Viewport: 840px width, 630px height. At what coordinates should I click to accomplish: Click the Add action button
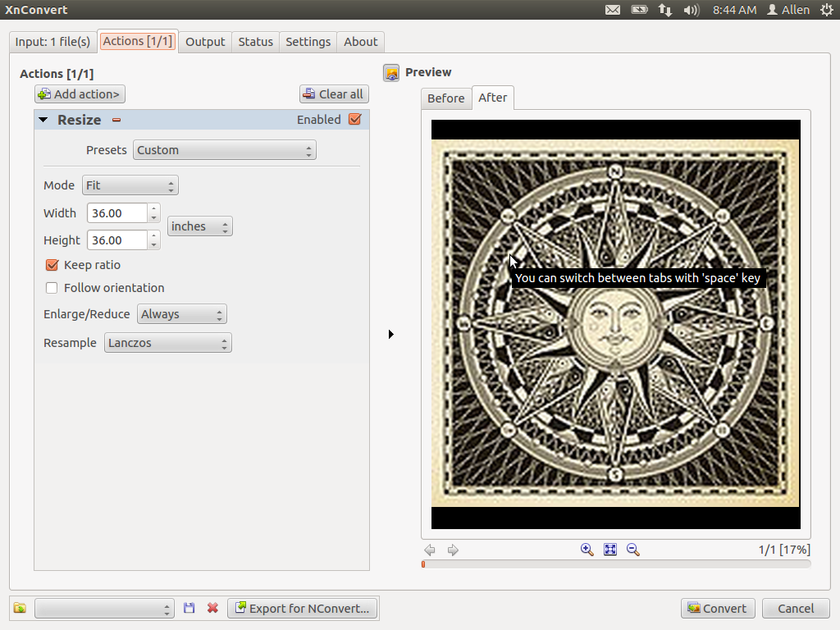[80, 94]
